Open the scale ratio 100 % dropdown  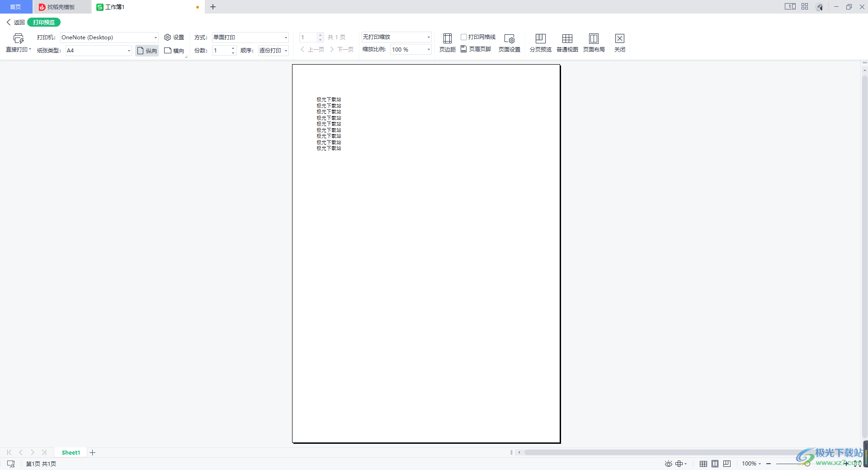(x=411, y=50)
